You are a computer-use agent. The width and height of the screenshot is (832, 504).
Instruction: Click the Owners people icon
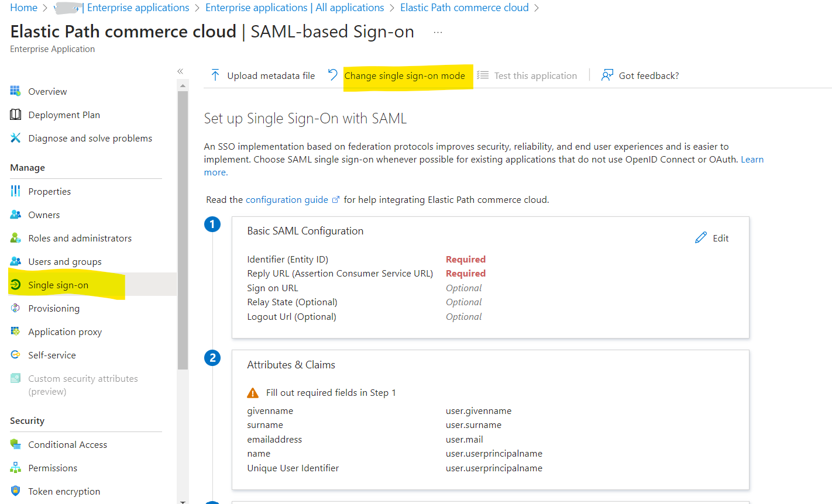click(x=15, y=215)
